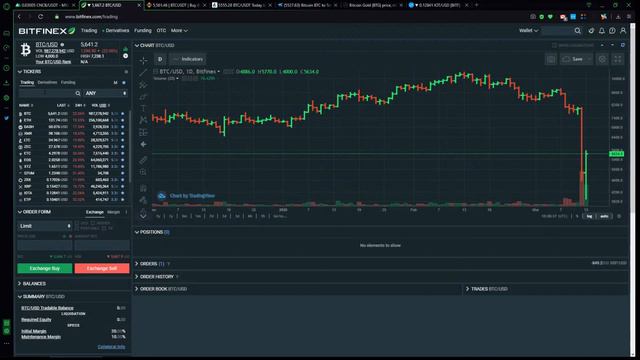Viewport: 640px width, 360px height.
Task: Open the Limit order type dropdown
Action: coord(45,226)
